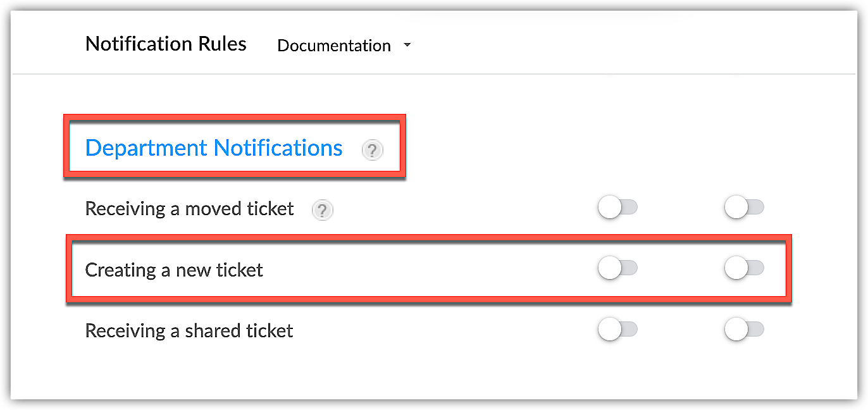This screenshot has width=868, height=410.
Task: Click the Notification Rules page title
Action: click(x=166, y=44)
